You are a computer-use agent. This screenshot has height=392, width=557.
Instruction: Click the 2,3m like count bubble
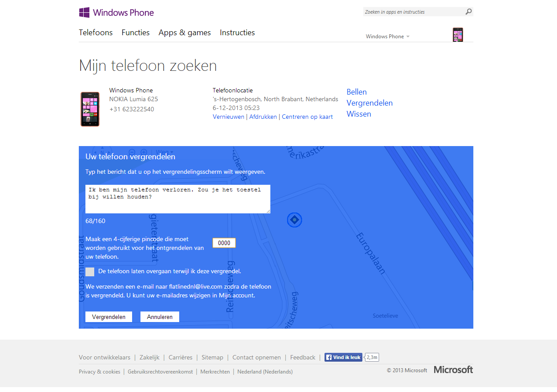(x=372, y=357)
